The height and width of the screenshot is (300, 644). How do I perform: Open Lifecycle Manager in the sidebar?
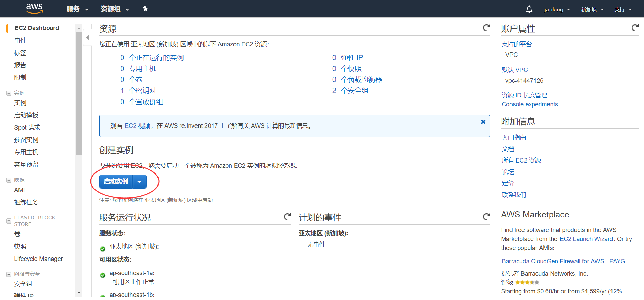pos(38,259)
